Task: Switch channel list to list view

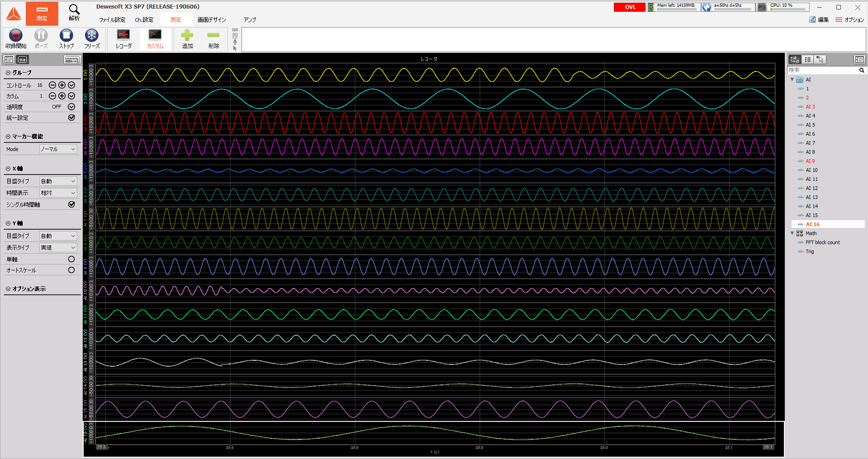Action: pos(808,59)
